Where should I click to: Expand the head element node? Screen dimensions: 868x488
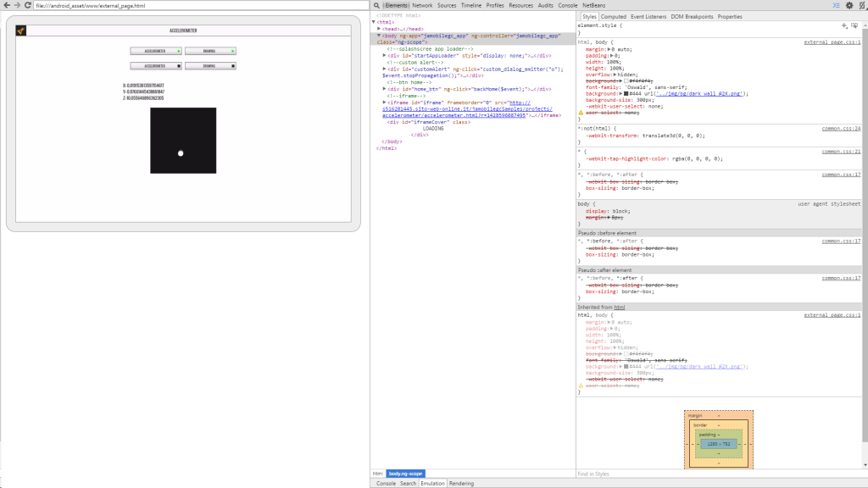[380, 29]
